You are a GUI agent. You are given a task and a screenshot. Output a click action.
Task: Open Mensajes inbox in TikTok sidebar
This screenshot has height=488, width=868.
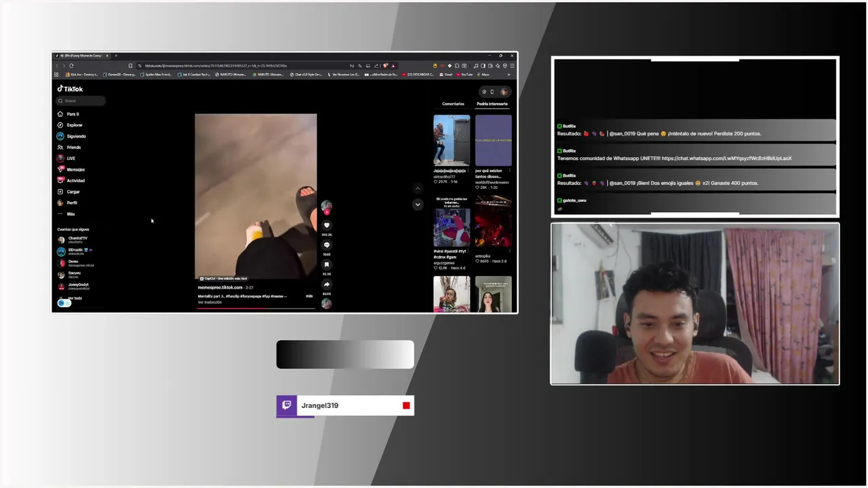point(71,169)
